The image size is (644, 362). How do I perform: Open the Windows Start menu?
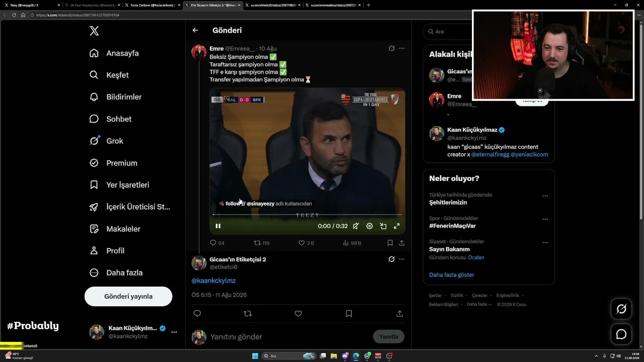pos(255,356)
